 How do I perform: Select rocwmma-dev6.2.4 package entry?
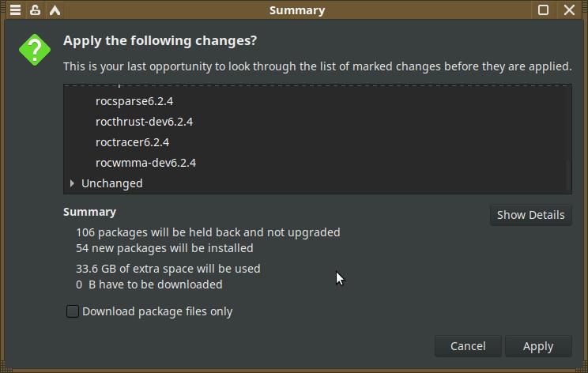(145, 163)
